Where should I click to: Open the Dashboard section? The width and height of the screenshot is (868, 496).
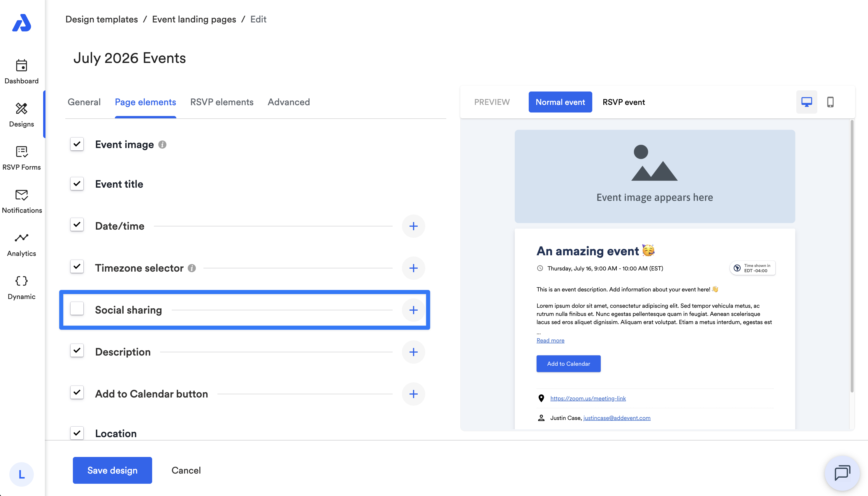[x=22, y=71]
